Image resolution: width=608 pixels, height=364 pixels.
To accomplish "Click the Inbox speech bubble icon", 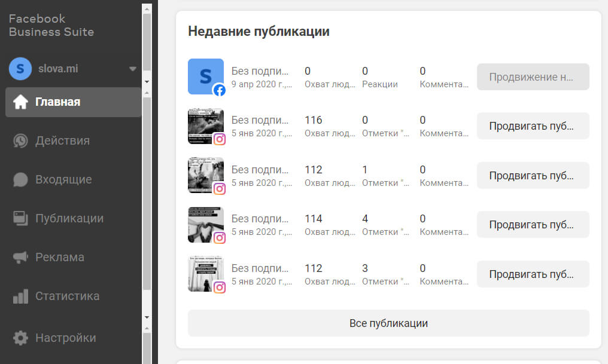I will 20,180.
